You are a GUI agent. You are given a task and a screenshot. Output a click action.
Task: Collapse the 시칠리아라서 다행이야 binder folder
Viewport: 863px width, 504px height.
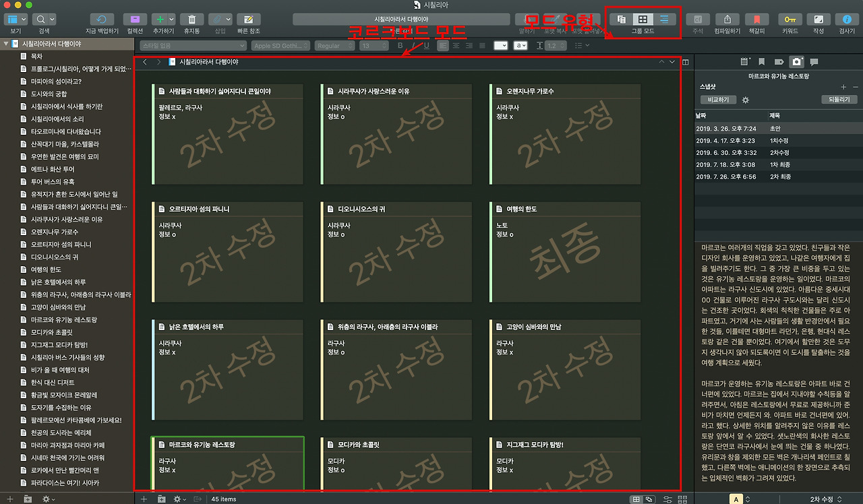tap(6, 44)
